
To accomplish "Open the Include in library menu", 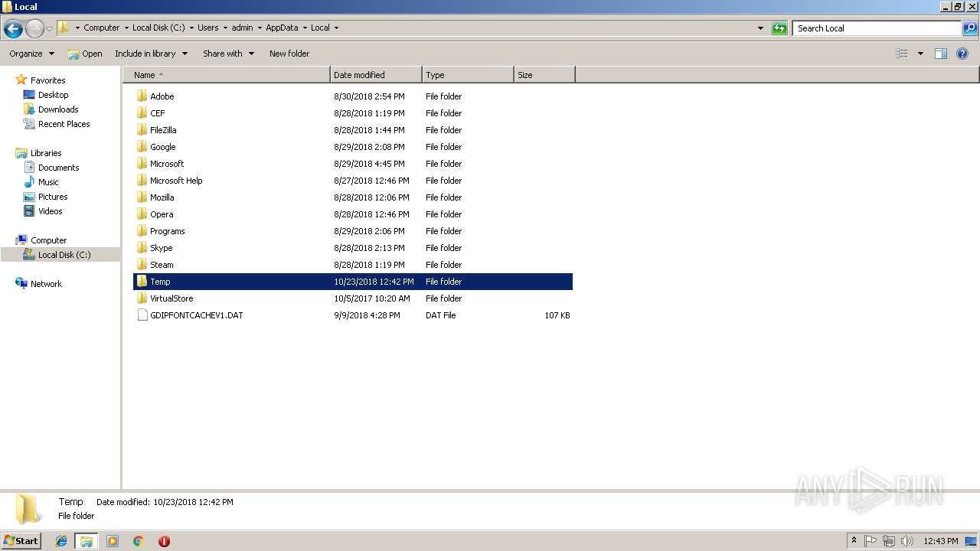I will click(x=151, y=54).
